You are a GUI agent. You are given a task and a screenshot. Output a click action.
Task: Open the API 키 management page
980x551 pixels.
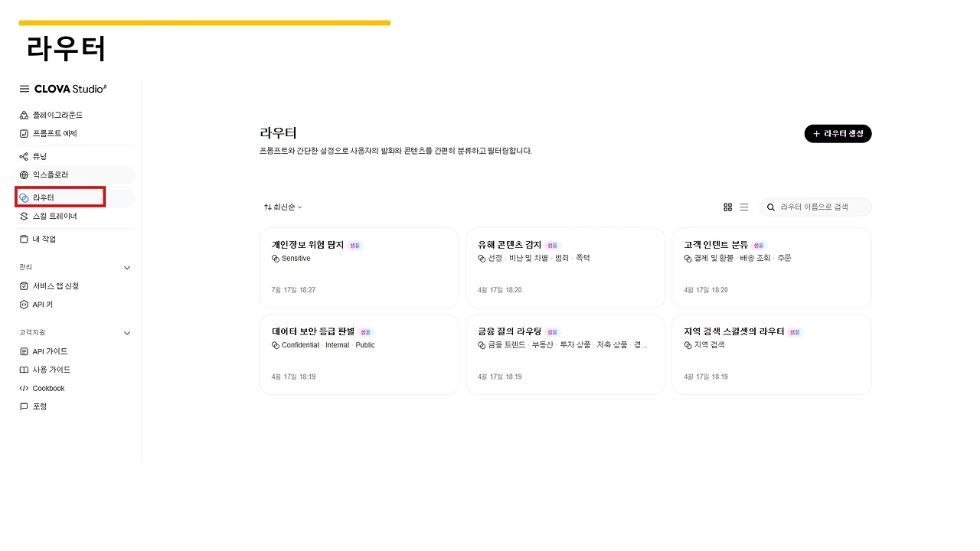coord(43,305)
